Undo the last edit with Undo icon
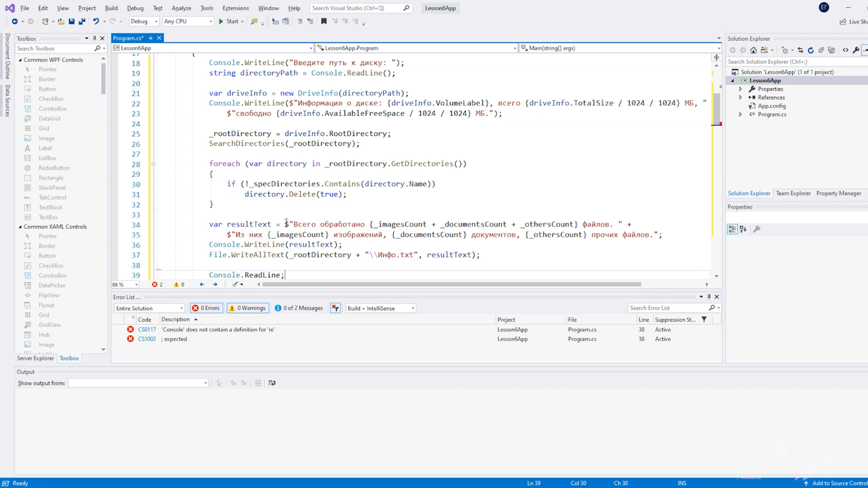This screenshot has height=488, width=868. 96,21
